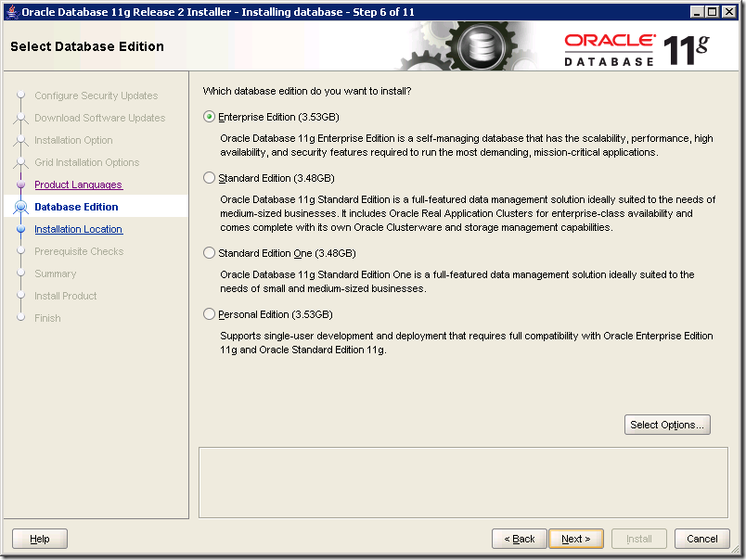Click the Enterprise Edition description paragraph
Screen dimensions: 746x560
pos(466,146)
